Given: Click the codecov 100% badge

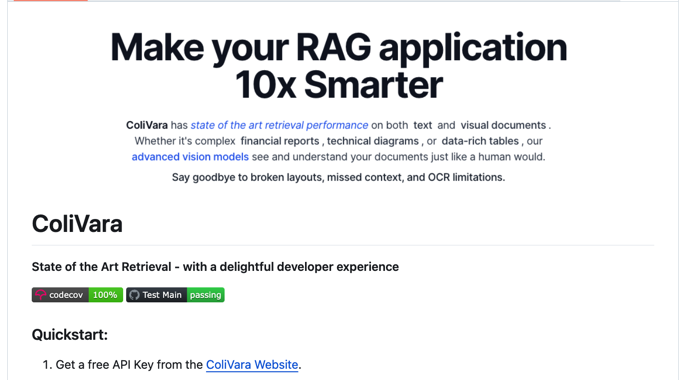Looking at the screenshot, I should click(x=77, y=295).
